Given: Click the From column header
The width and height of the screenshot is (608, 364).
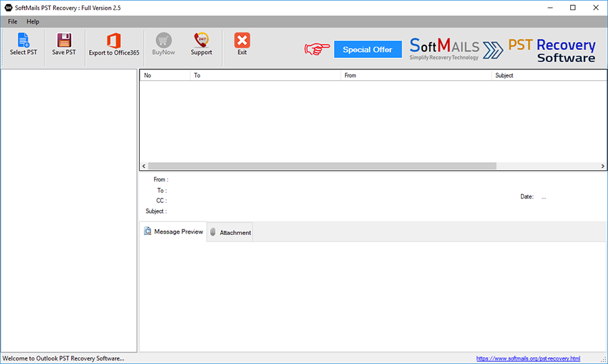Looking at the screenshot, I should tap(416, 75).
